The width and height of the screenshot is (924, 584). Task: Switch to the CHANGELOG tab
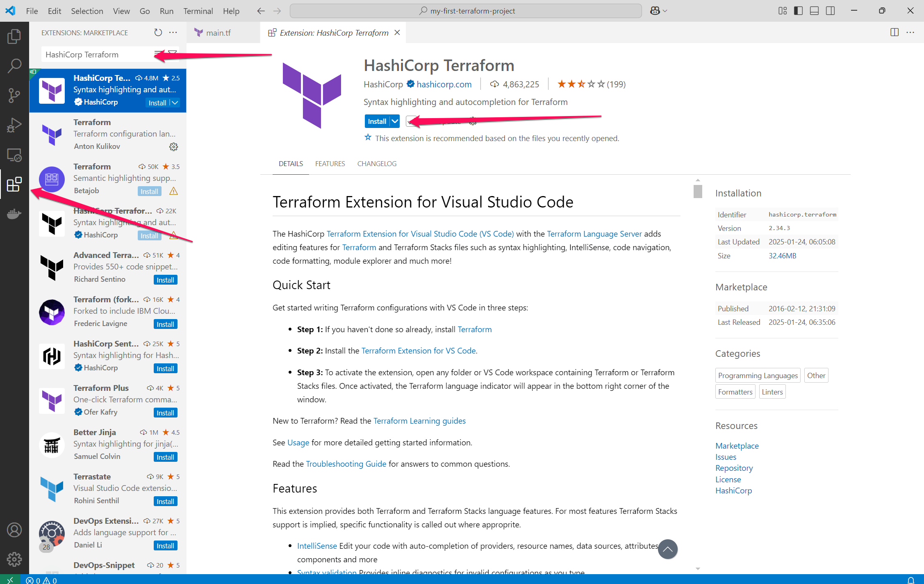pyautogui.click(x=377, y=164)
